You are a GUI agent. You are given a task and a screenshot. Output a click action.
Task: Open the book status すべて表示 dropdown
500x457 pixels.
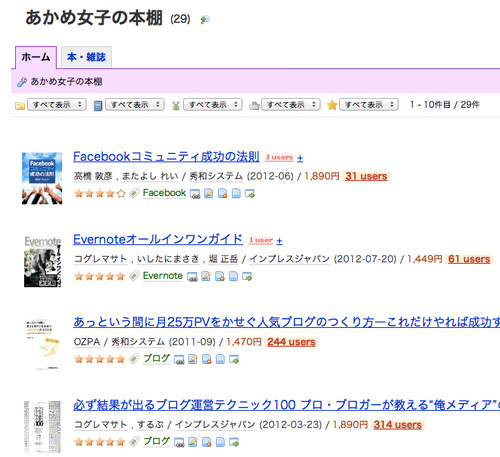(135, 105)
